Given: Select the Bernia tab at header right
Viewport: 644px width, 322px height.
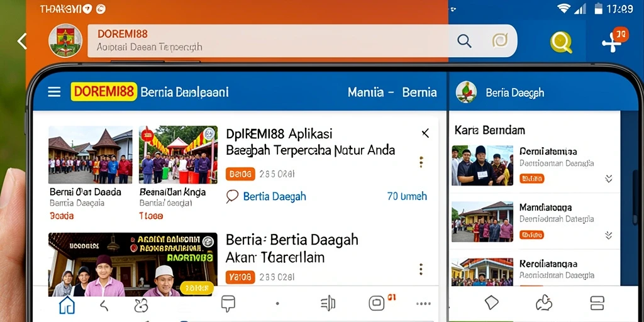Looking at the screenshot, I should pyautogui.click(x=419, y=92).
